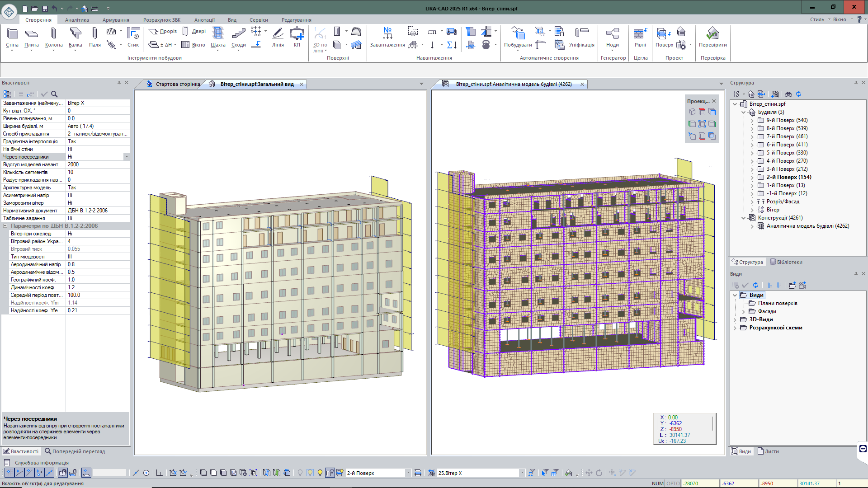Toggle the lock screen snap button
This screenshot has width=868, height=488.
coord(63,473)
